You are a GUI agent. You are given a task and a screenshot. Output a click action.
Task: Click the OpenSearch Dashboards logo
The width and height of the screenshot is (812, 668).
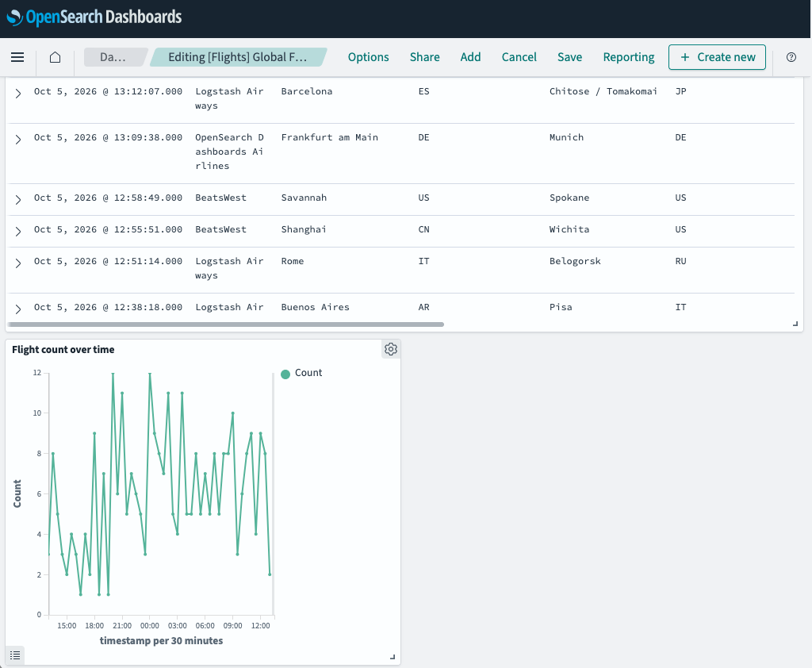94,17
